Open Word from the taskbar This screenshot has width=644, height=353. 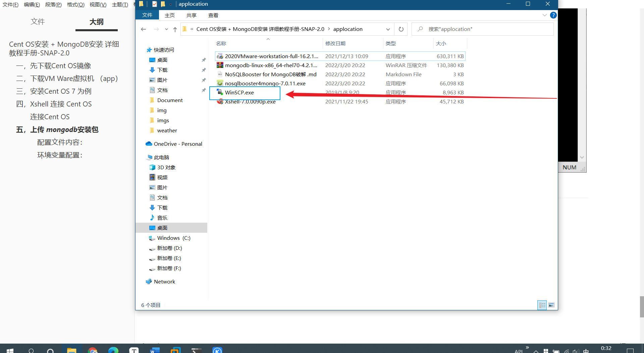click(155, 350)
